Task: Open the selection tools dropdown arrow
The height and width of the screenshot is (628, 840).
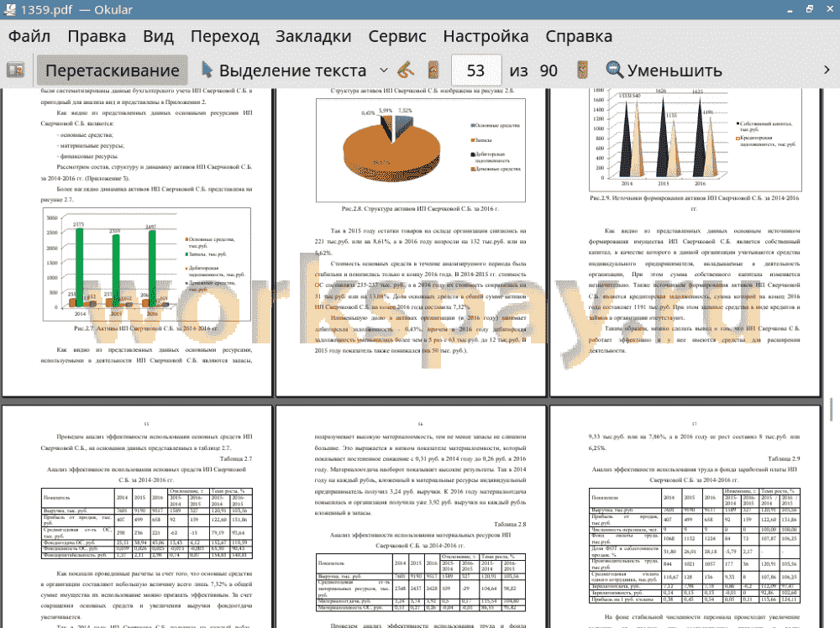Action: 384,71
